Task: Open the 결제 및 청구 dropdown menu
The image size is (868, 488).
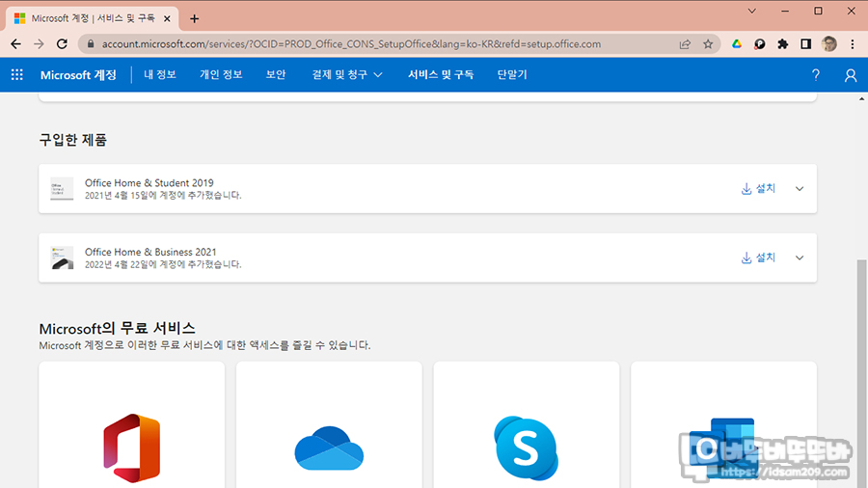Action: pyautogui.click(x=347, y=74)
